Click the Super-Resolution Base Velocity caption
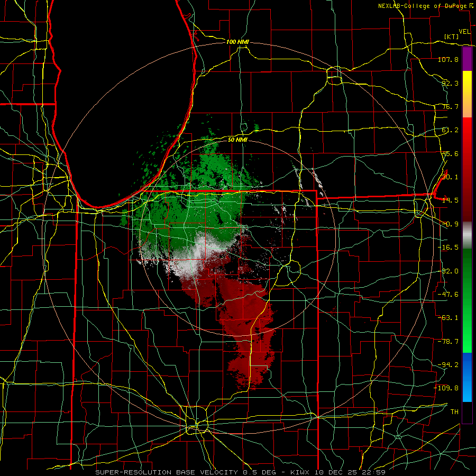The image size is (476, 476). (241, 472)
